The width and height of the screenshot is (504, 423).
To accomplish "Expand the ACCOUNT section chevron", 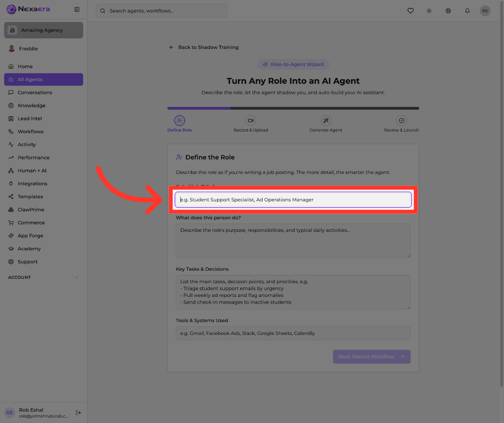I will click(x=77, y=277).
